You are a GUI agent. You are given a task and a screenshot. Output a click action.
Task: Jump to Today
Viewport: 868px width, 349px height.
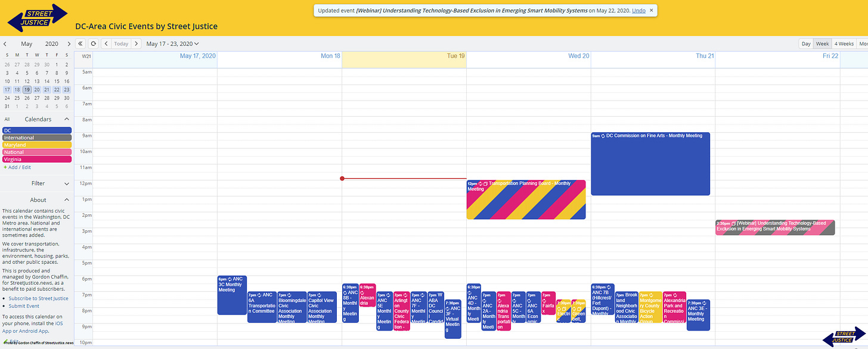point(122,43)
